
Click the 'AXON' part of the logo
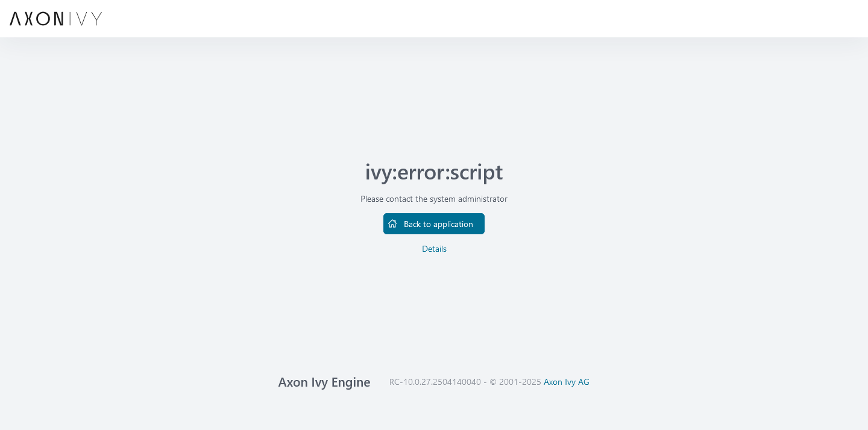click(36, 19)
